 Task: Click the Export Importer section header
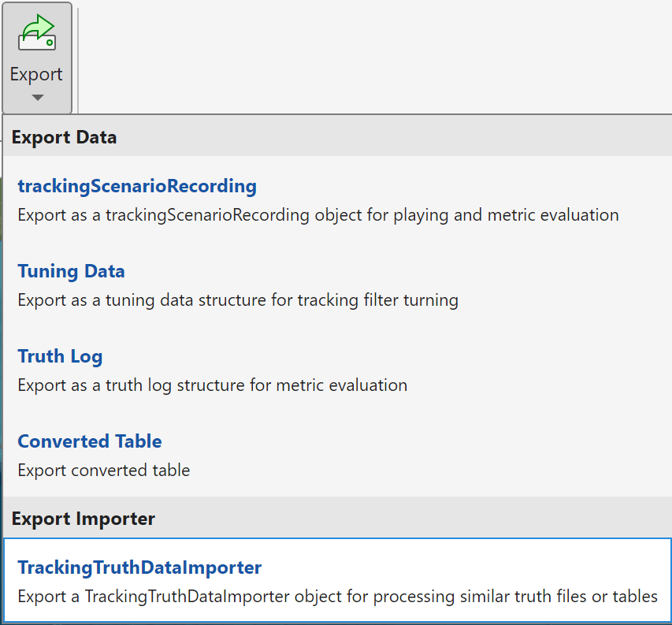pos(83,519)
